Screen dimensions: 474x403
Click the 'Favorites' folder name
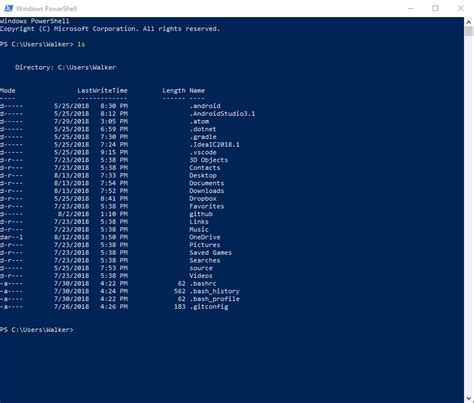207,206
